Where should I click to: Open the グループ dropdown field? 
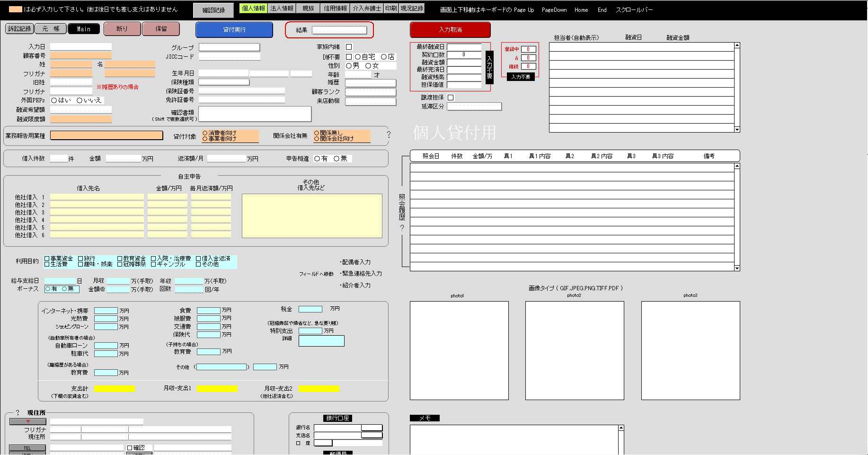point(229,47)
